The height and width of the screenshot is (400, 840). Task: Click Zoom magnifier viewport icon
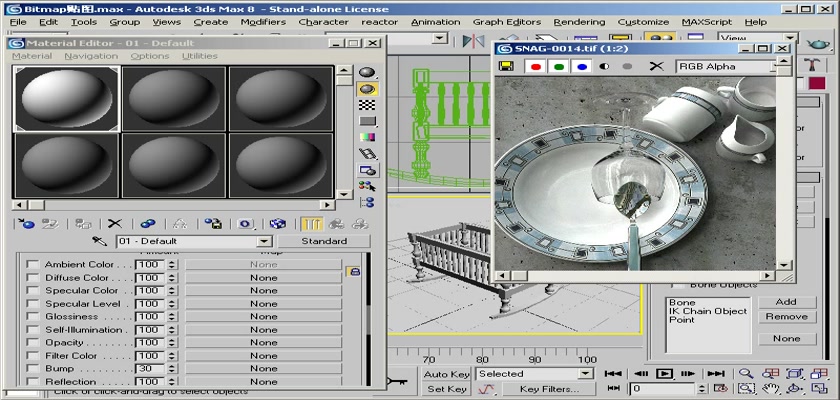[746, 374]
